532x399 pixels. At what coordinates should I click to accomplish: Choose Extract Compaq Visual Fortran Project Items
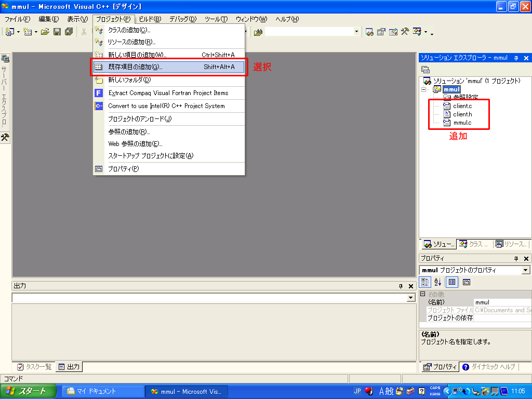point(169,93)
